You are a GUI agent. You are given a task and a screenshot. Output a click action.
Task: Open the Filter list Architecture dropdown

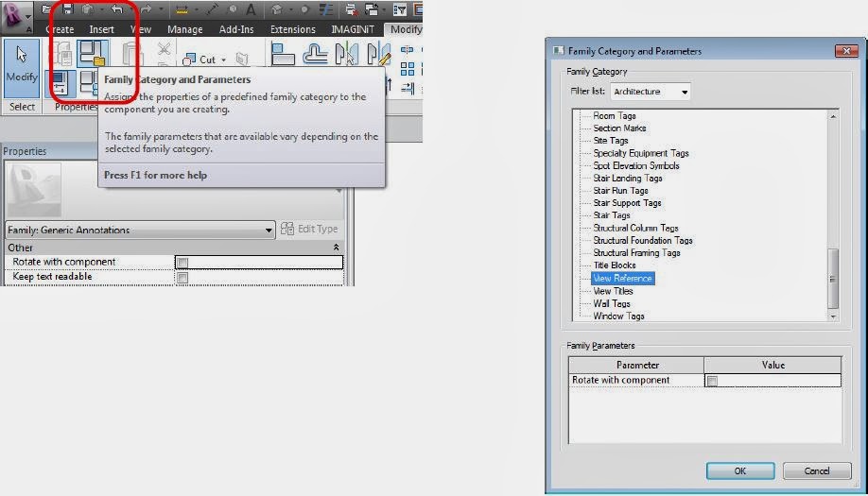650,92
